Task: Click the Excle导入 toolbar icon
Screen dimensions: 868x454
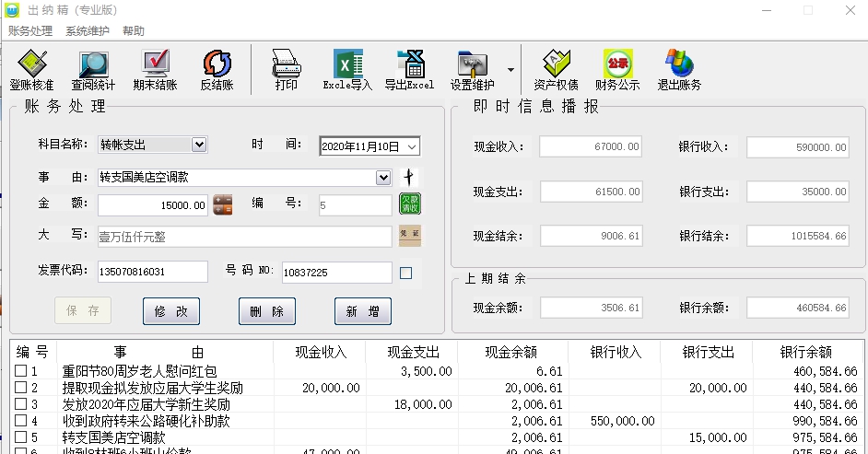Action: coord(347,70)
